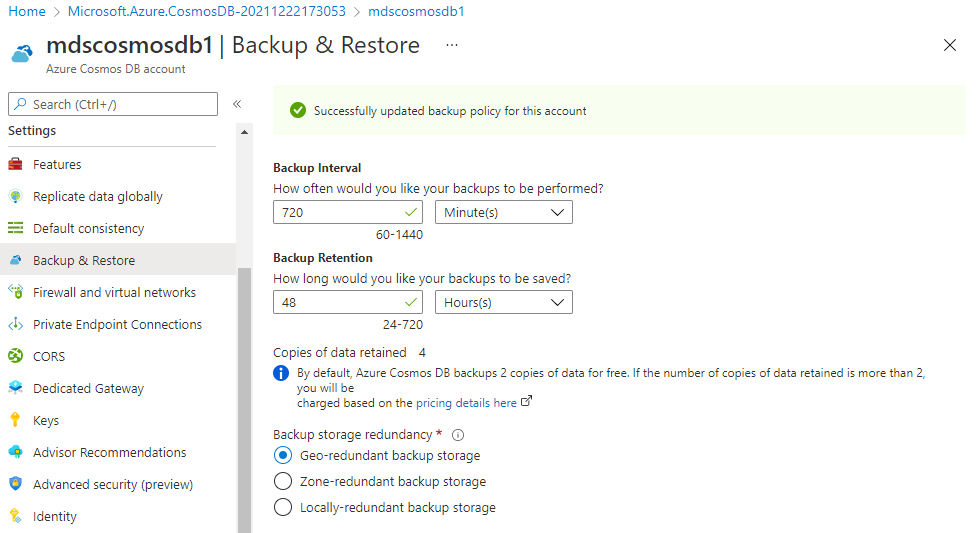Screen dimensions: 978x533
Task: Click the Default consistency bars icon
Action: pos(16,228)
